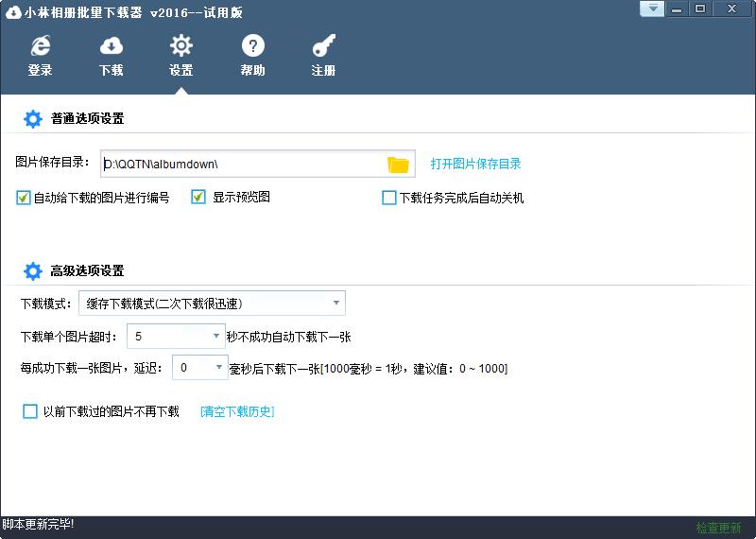Click the app cloud icon in title bar

click(x=12, y=11)
